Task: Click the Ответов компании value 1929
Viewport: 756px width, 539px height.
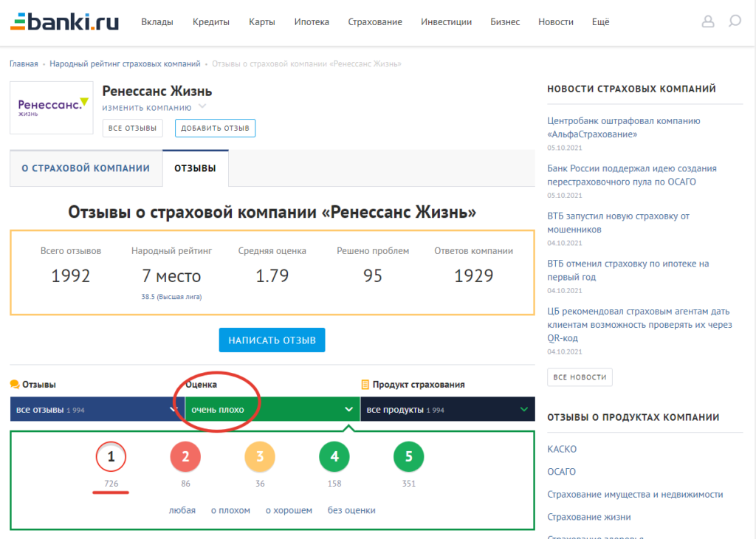Action: [x=473, y=275]
